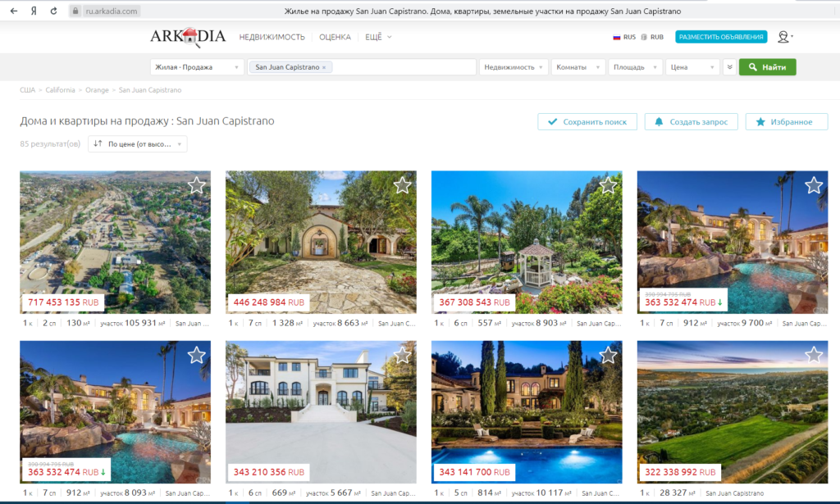Open the НЕДВИЖИМОСТЬ menu
The image size is (840, 504).
pyautogui.click(x=272, y=37)
